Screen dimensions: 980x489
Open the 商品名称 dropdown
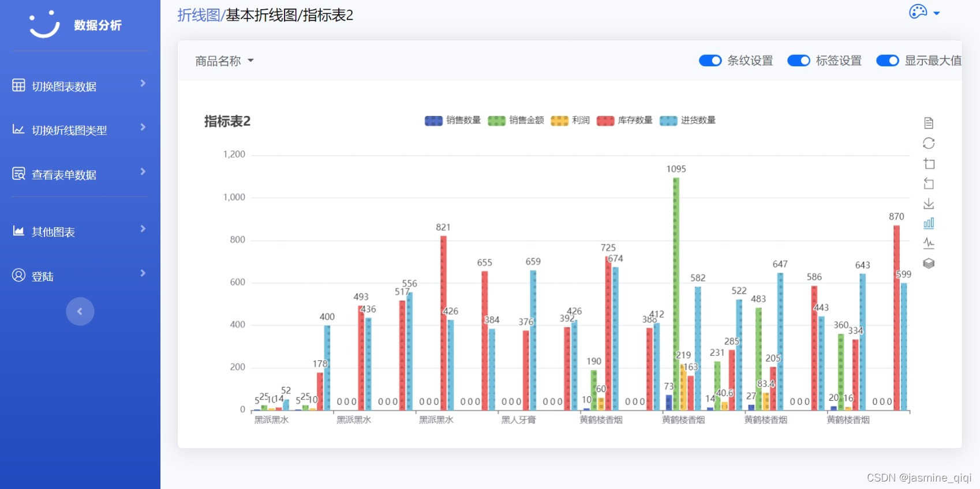tap(225, 61)
